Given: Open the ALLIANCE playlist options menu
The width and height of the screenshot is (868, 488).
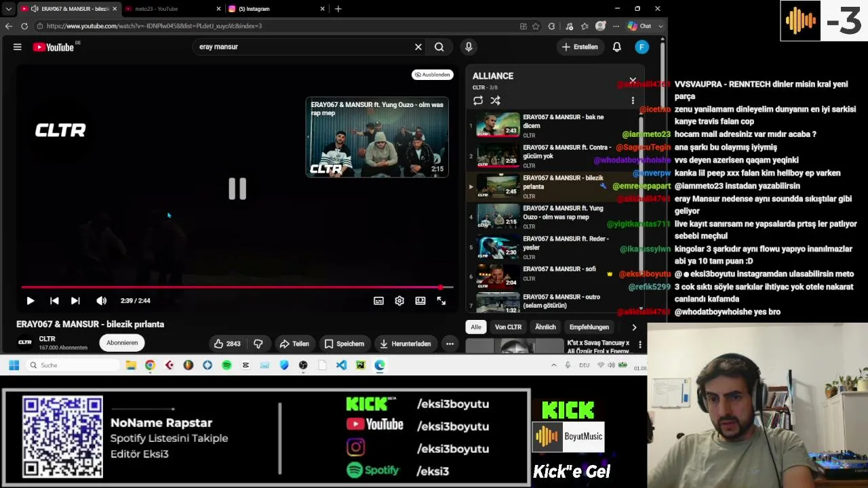Looking at the screenshot, I should (x=633, y=100).
